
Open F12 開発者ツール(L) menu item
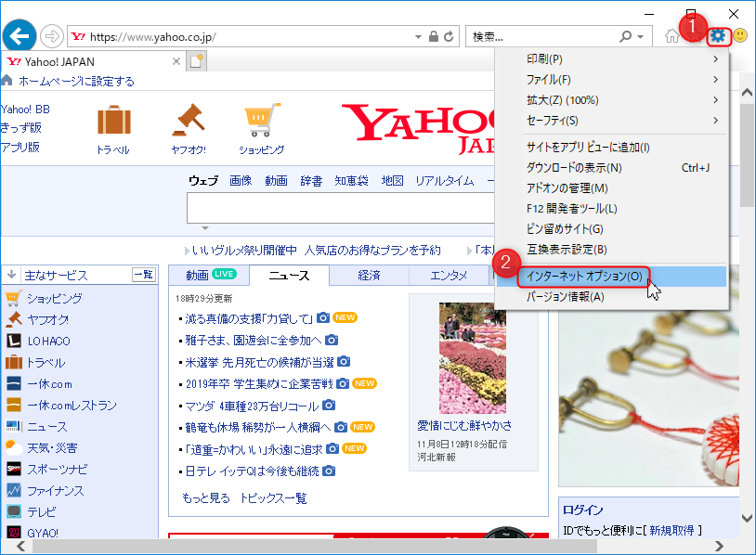coord(612,209)
